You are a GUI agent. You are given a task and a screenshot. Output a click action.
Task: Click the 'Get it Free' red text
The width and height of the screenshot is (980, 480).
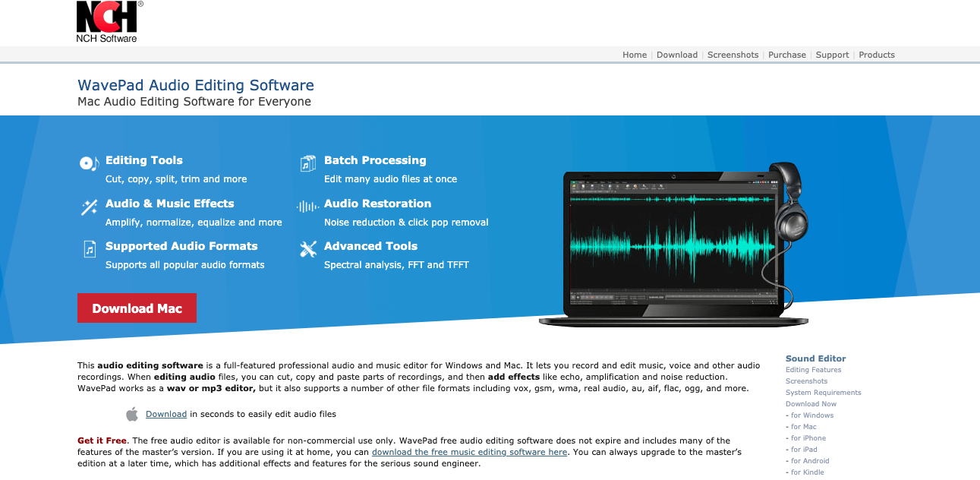pyautogui.click(x=102, y=441)
